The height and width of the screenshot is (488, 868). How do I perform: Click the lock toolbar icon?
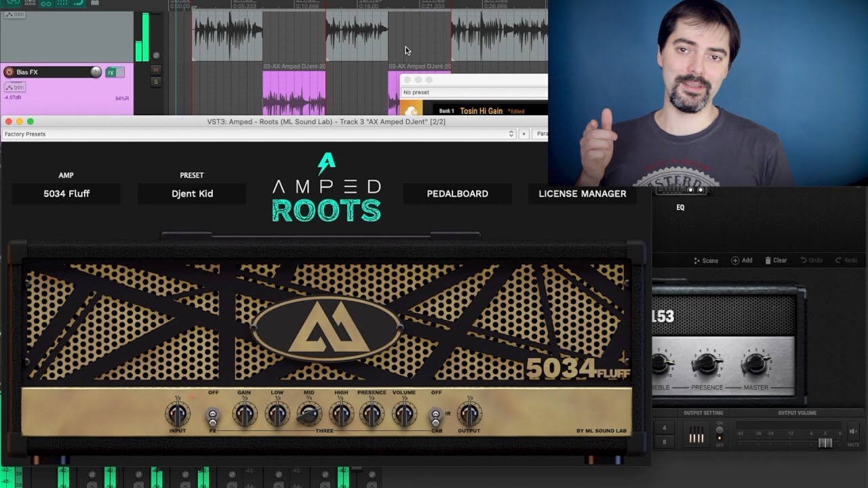pyautogui.click(x=94, y=3)
